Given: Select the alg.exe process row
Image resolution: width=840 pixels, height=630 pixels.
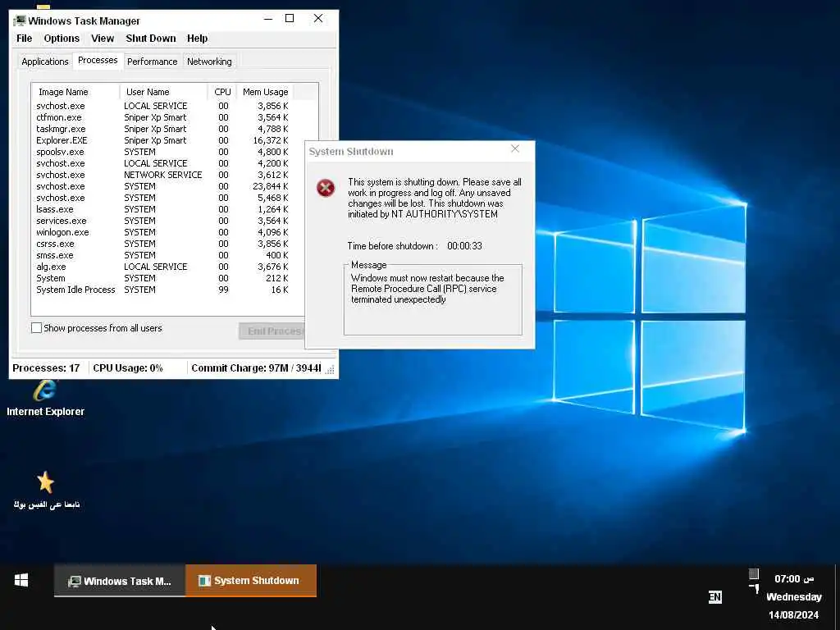Looking at the screenshot, I should point(162,267).
